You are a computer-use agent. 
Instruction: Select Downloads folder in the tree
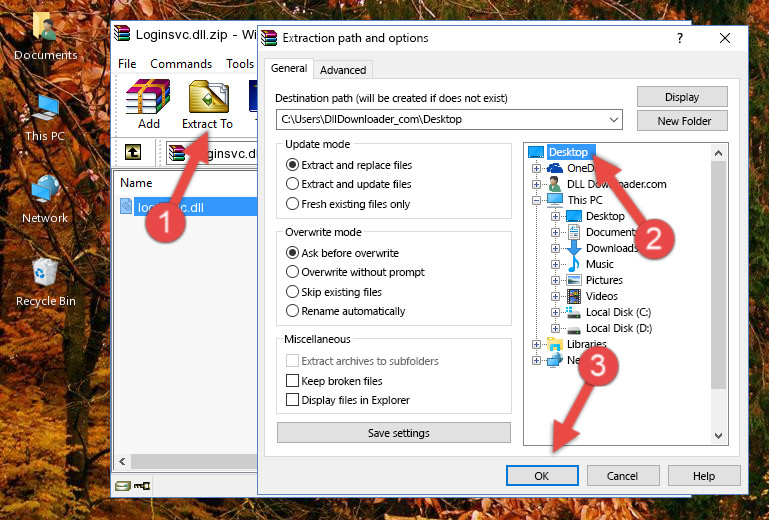[610, 248]
